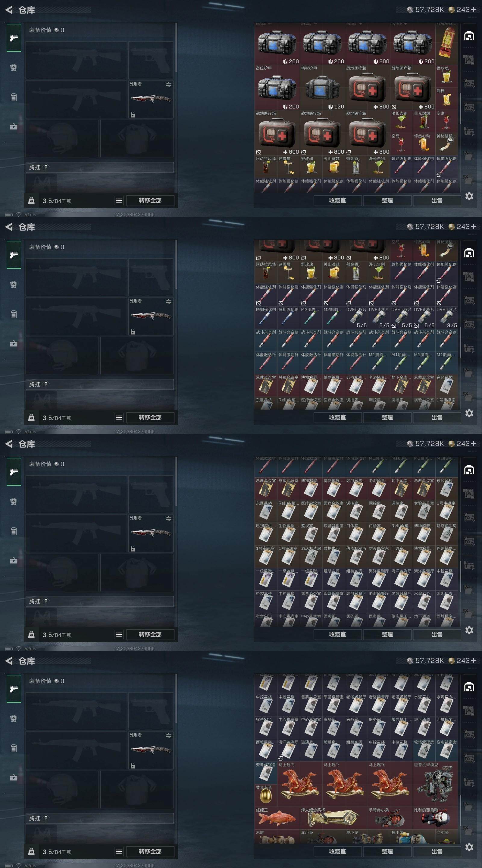
Task: Open safe-box sidebar tab in 巨兽机甲模型 view
Action: click(x=14, y=778)
